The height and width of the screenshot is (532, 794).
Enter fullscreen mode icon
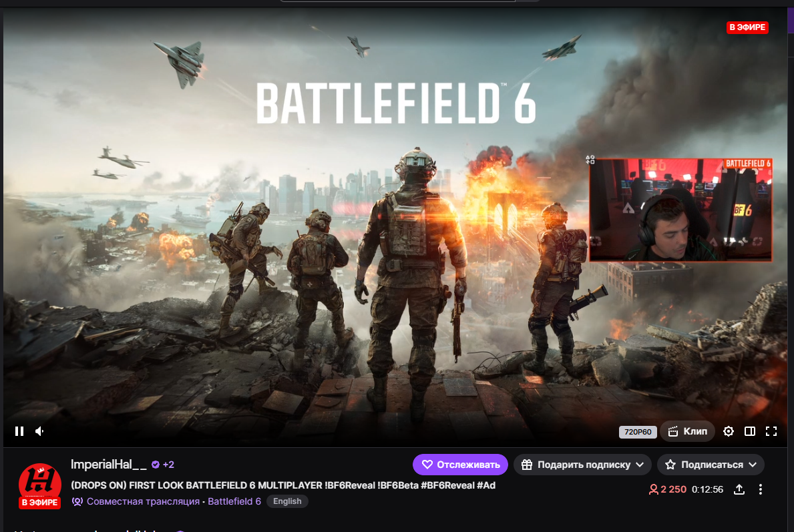point(771,431)
